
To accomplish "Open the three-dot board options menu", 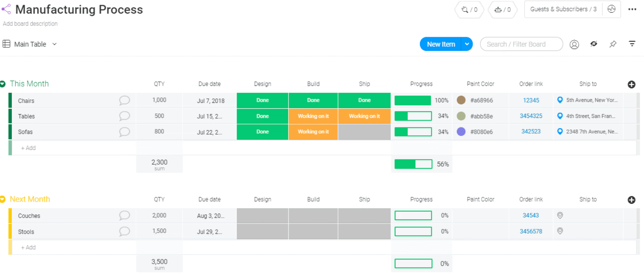I will tap(632, 9).
